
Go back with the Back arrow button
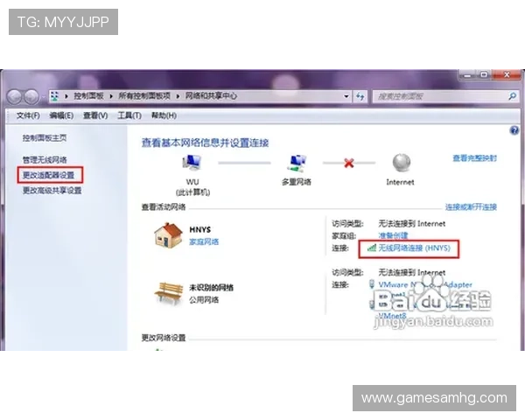14,97
